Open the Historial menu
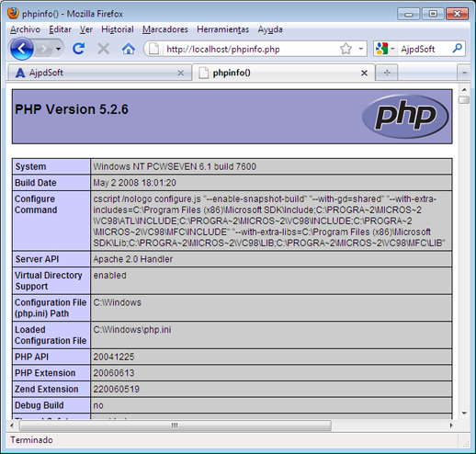Viewport: 476px width, 454px height. 118,29
